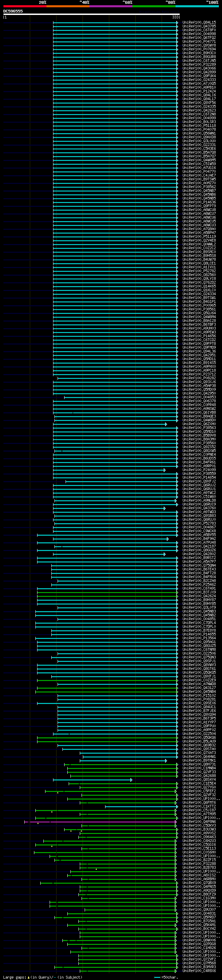
Task: Select hit label UniRef100_P14654
Action: (x=199, y=477)
